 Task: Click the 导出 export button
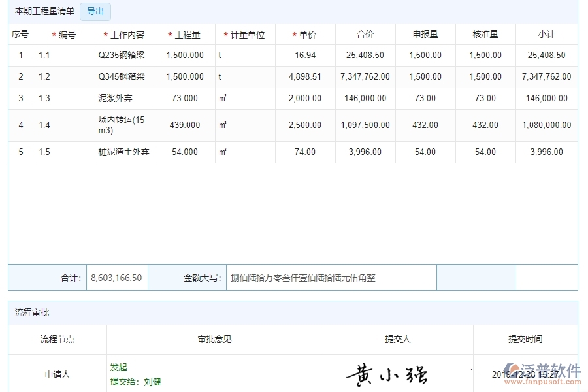coord(95,11)
